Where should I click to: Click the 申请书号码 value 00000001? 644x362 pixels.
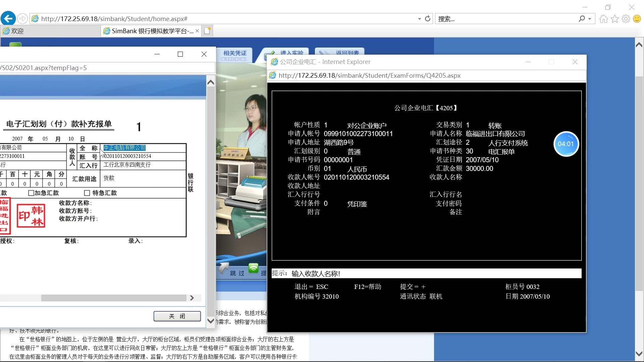click(338, 160)
